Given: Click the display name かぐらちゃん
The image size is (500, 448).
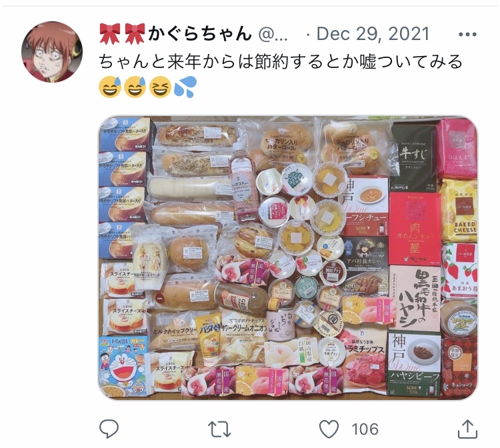Looking at the screenshot, I should coord(200,33).
